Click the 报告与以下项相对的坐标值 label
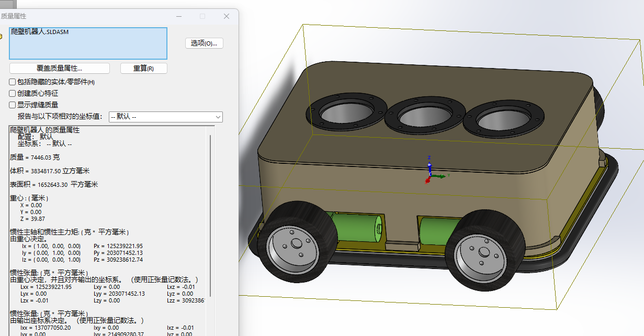 (59, 117)
